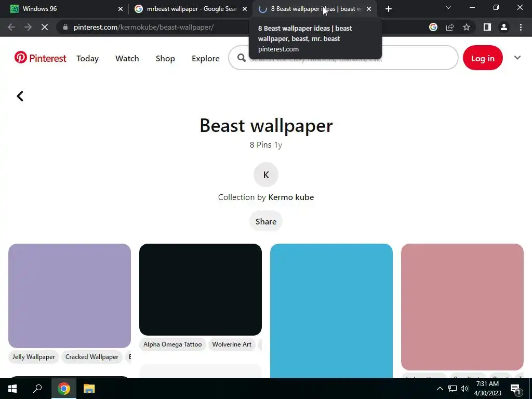Click the Chrome taskbar icon

pyautogui.click(x=64, y=389)
